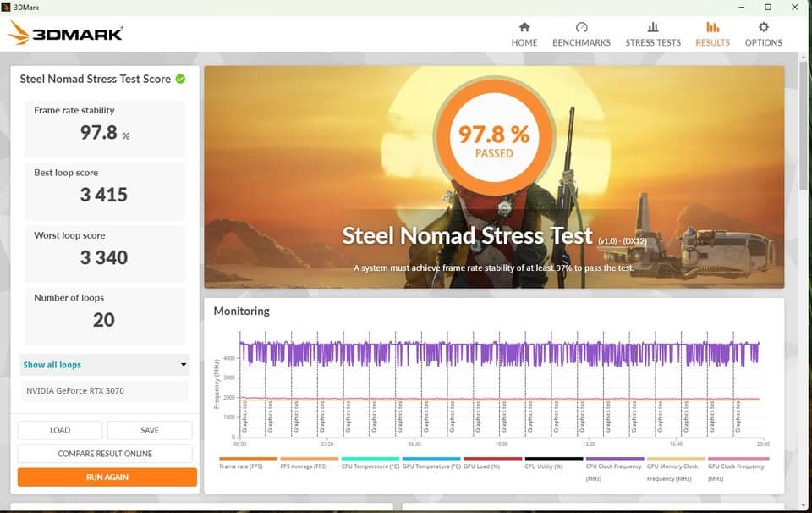Click the 10:00 time label on chart axis
812x513 pixels.
coord(502,444)
